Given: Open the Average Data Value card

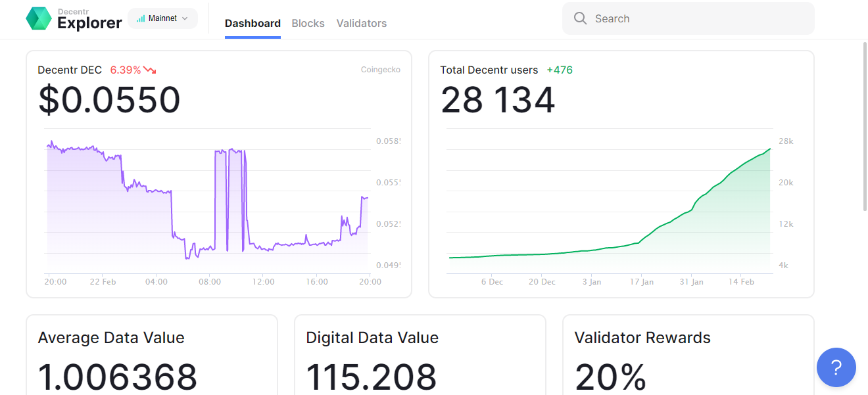Looking at the screenshot, I should pyautogui.click(x=152, y=355).
